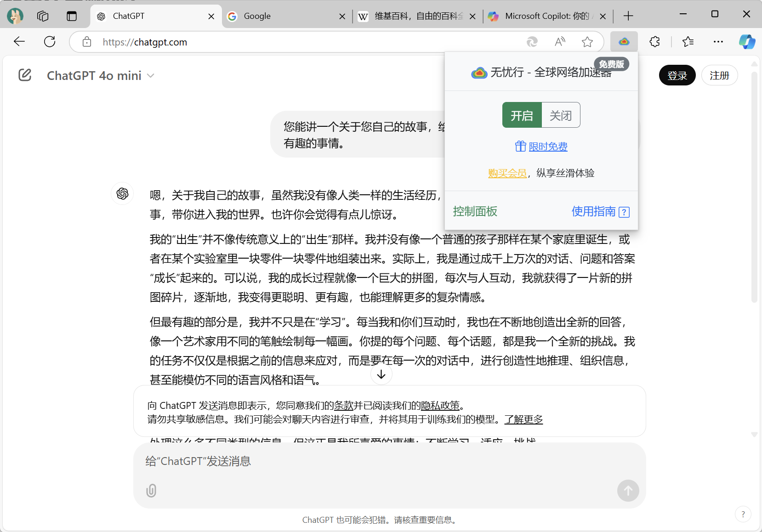Click the send message arrow button

[x=628, y=491]
